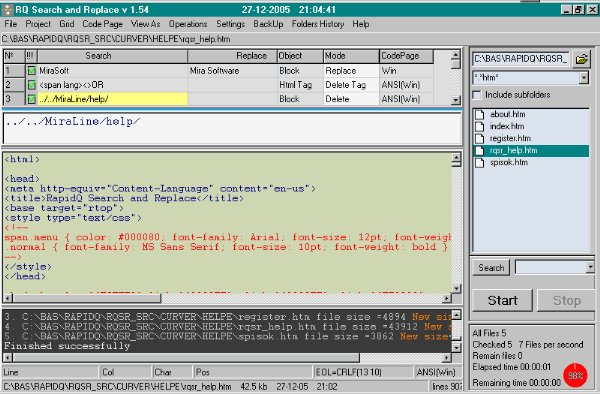Click the folder path input field
The width and height of the screenshot is (600, 394).
pyautogui.click(x=521, y=59)
